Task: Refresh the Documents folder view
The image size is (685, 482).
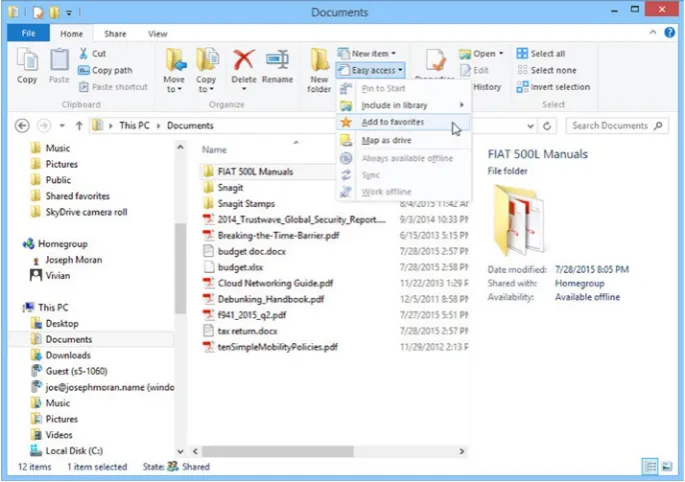Action: [x=547, y=126]
